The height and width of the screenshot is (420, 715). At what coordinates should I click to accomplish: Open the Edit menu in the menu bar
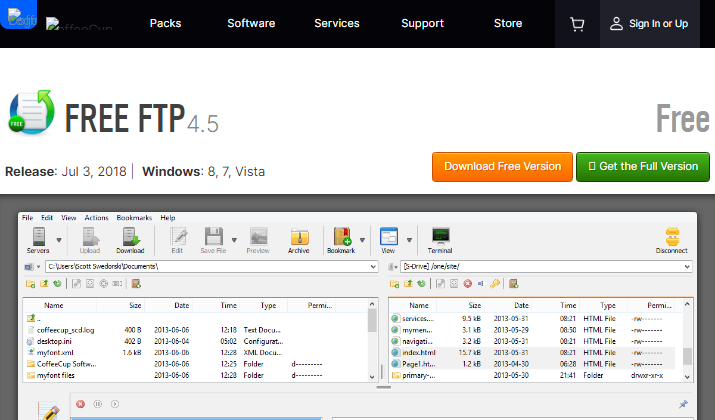(47, 218)
